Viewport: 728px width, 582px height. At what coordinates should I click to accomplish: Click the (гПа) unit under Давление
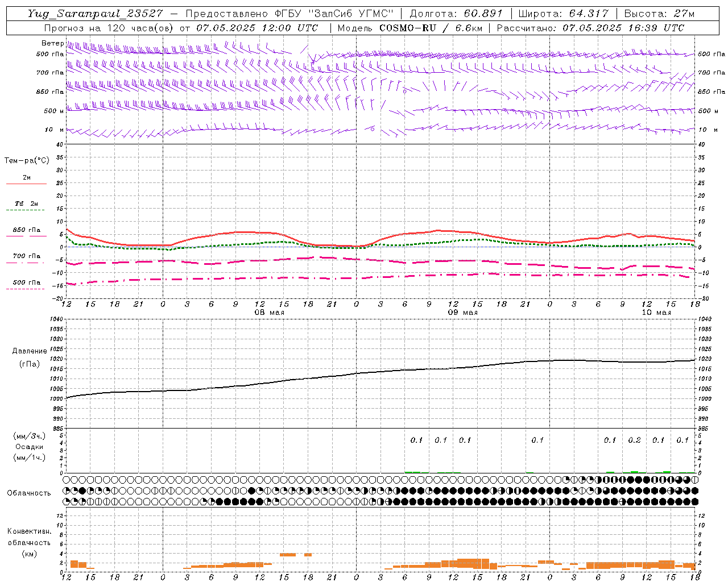pyautogui.click(x=30, y=364)
